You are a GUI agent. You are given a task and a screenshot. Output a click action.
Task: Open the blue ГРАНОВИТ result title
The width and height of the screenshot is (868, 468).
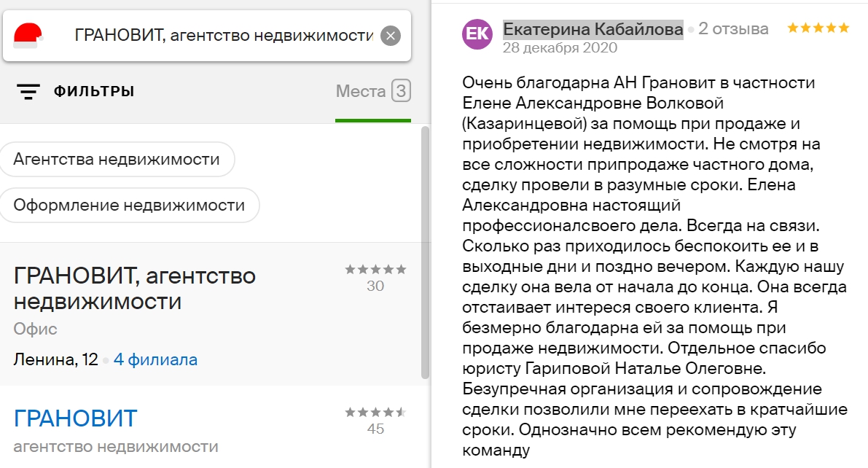(75, 418)
